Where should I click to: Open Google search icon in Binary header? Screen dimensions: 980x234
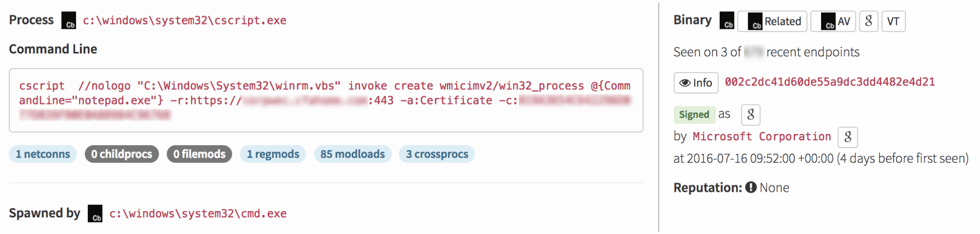coord(868,21)
